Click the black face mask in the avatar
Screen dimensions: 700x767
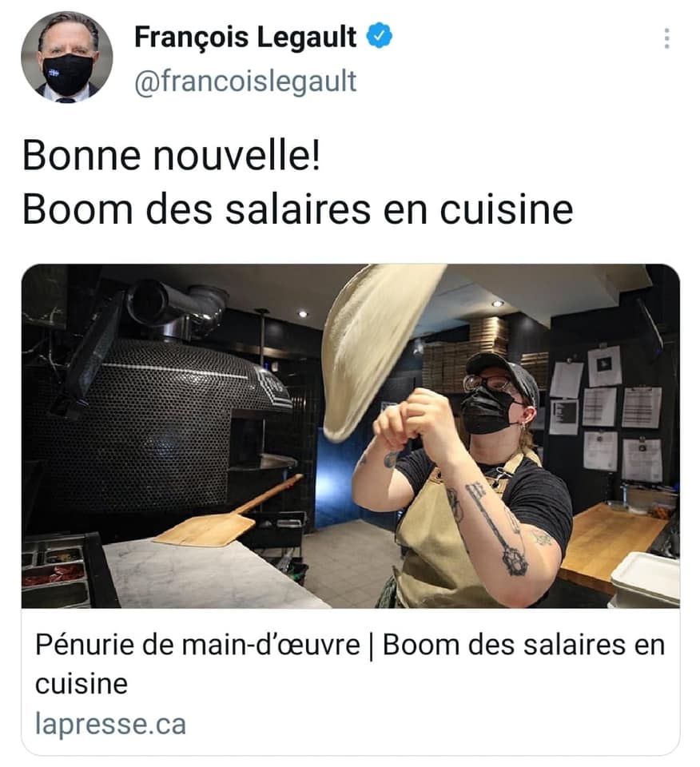pos(69,74)
